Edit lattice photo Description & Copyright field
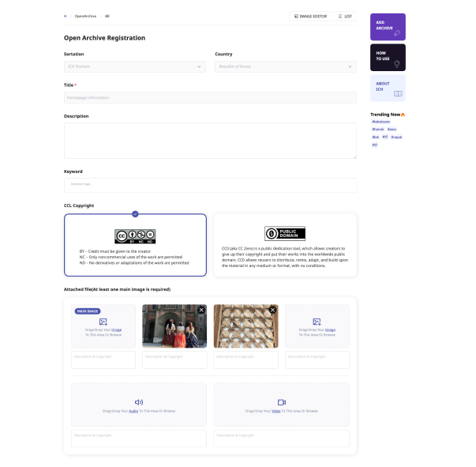476x467 pixels. point(245,360)
